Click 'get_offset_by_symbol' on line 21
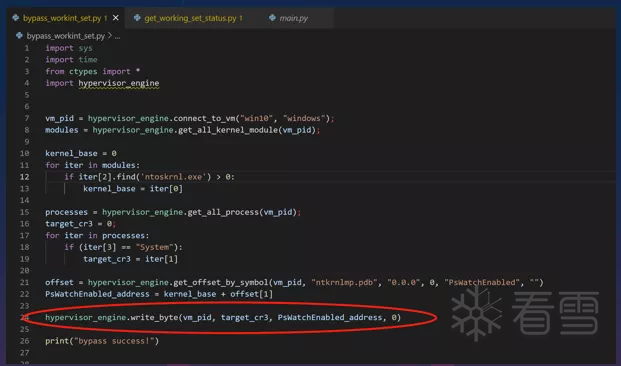Screen dimensions: 621x366 coord(221,283)
